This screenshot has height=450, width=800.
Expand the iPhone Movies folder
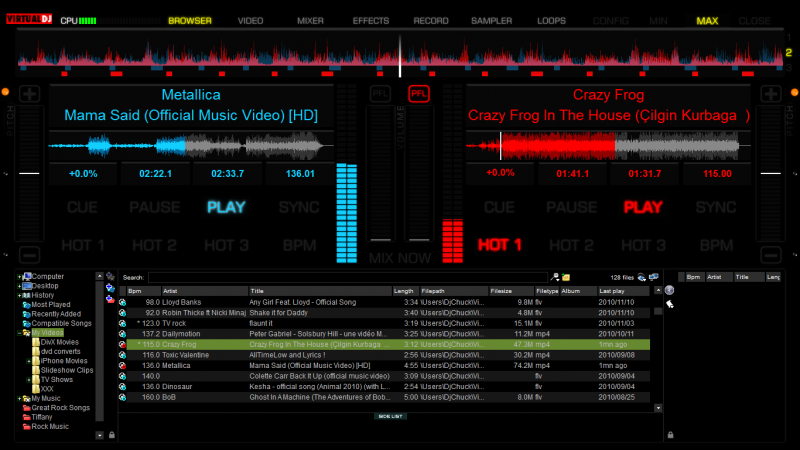coord(29,361)
